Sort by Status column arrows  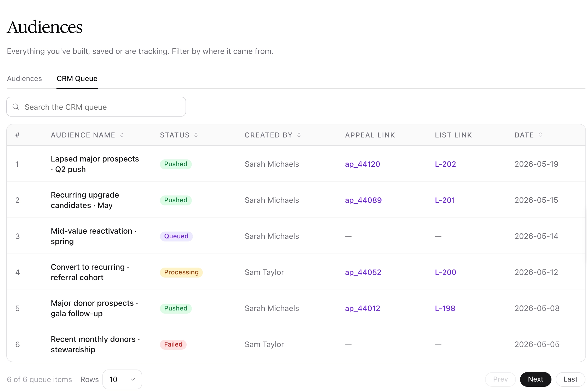tap(196, 135)
